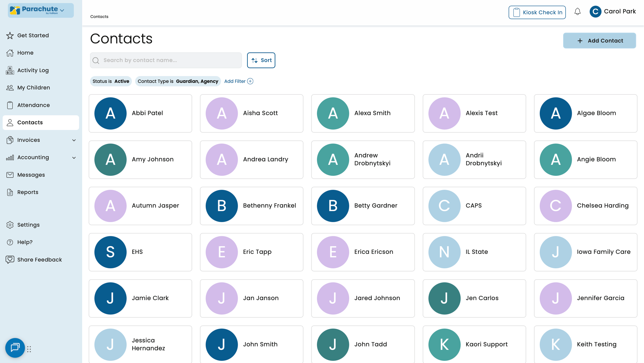The width and height of the screenshot is (644, 363).
Task: Open Chelsea Harding's contact card
Action: coord(586,206)
